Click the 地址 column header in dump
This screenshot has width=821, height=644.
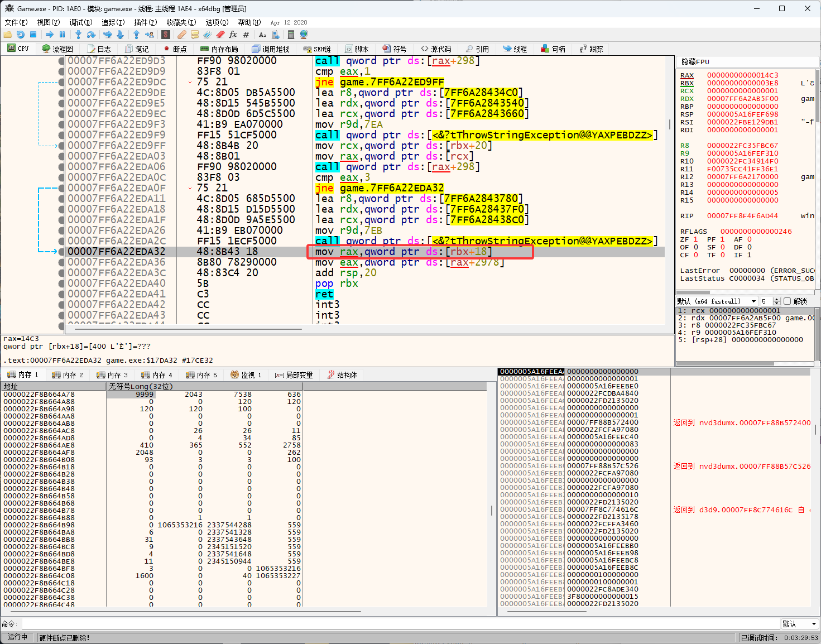pyautogui.click(x=54, y=386)
